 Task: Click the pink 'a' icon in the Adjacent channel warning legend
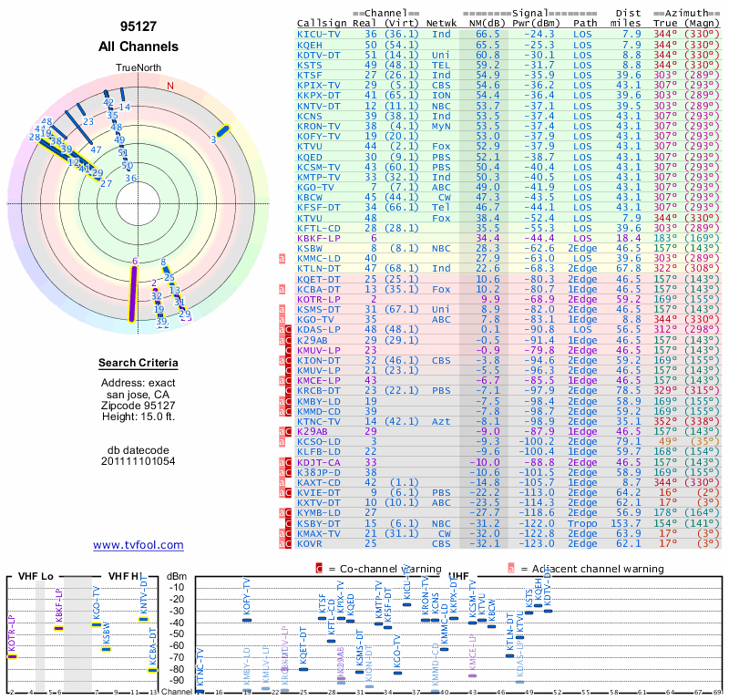tap(511, 569)
